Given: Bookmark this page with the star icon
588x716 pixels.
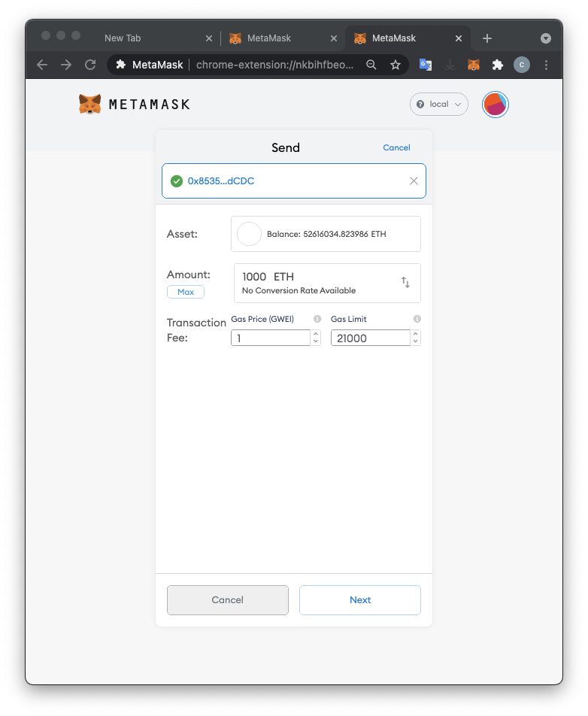Looking at the screenshot, I should point(396,65).
